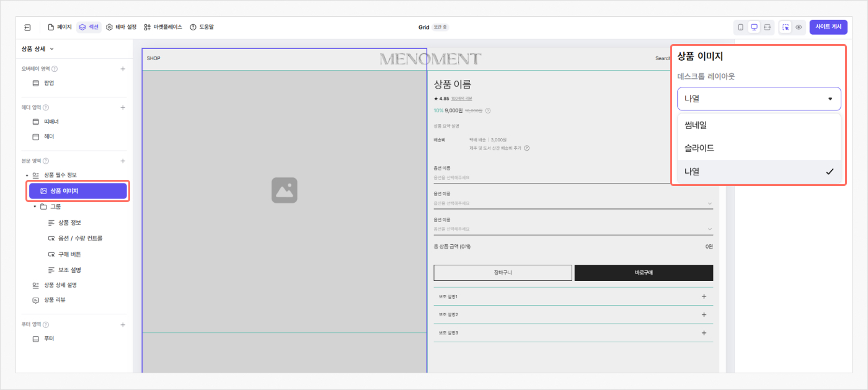Screen dimensions: 868x390
Task: Open the 테마 설정 tab
Action: pos(121,27)
